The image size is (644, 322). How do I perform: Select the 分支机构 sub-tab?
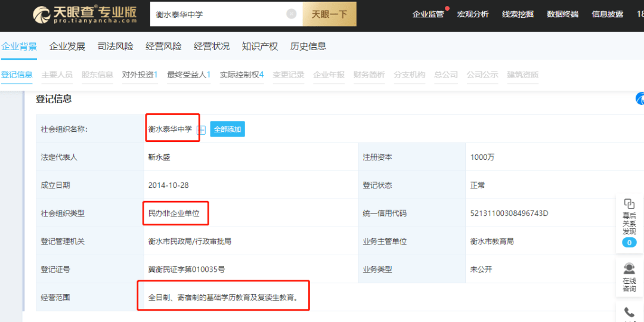[x=410, y=75]
